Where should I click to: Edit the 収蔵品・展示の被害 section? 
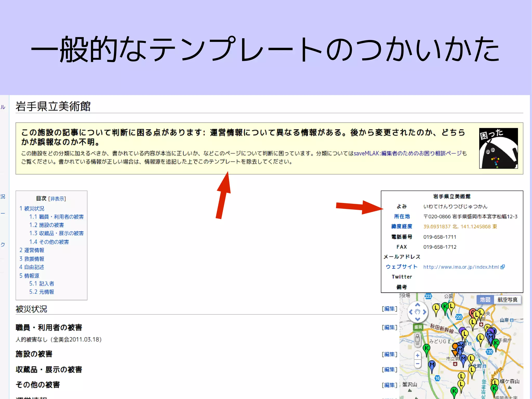(390, 370)
